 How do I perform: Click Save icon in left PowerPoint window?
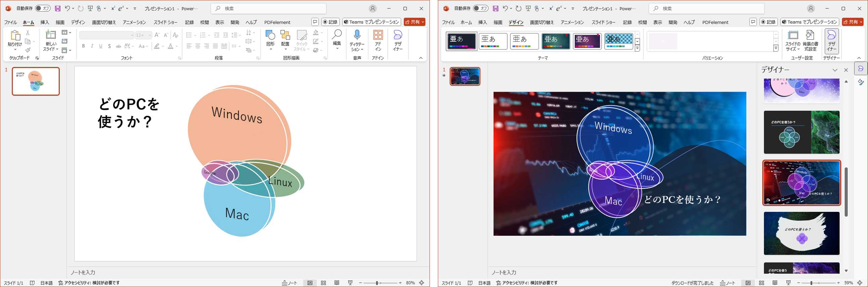click(58, 8)
